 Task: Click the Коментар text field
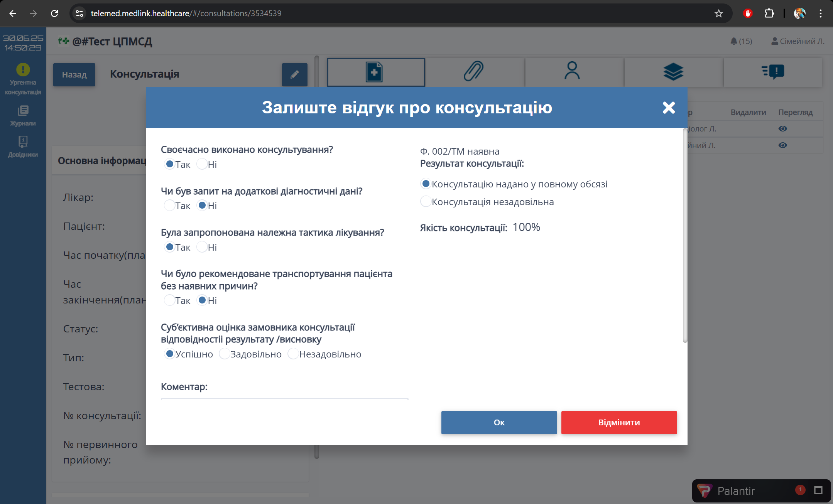pos(284,399)
